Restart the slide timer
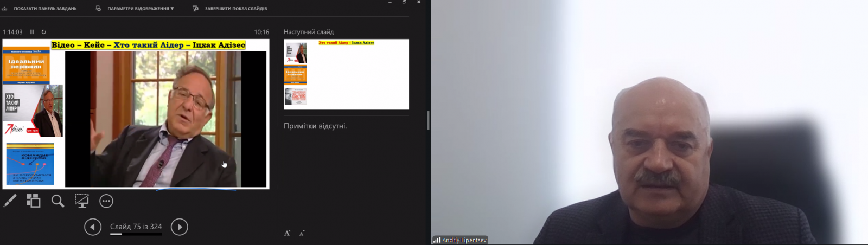This screenshot has width=868, height=245. point(44,32)
